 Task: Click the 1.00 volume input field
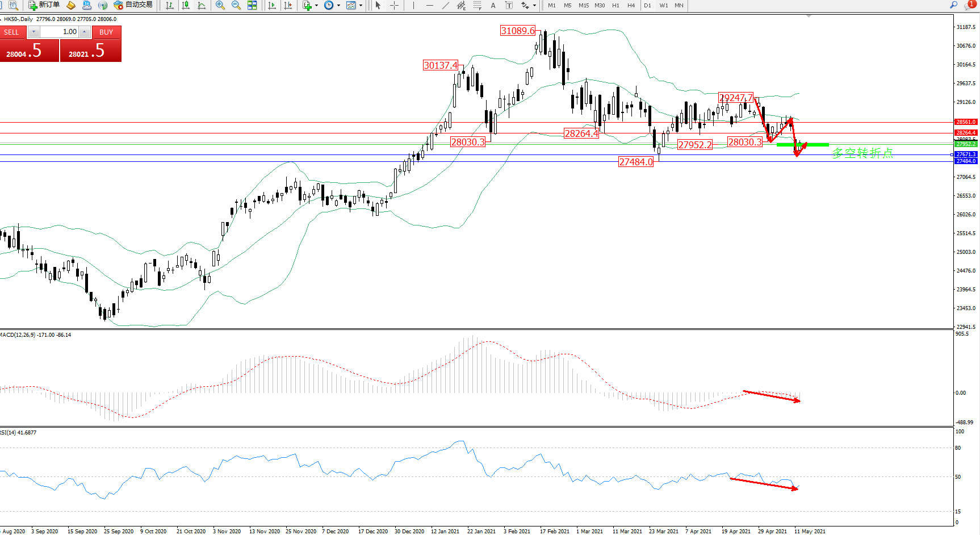(60, 32)
